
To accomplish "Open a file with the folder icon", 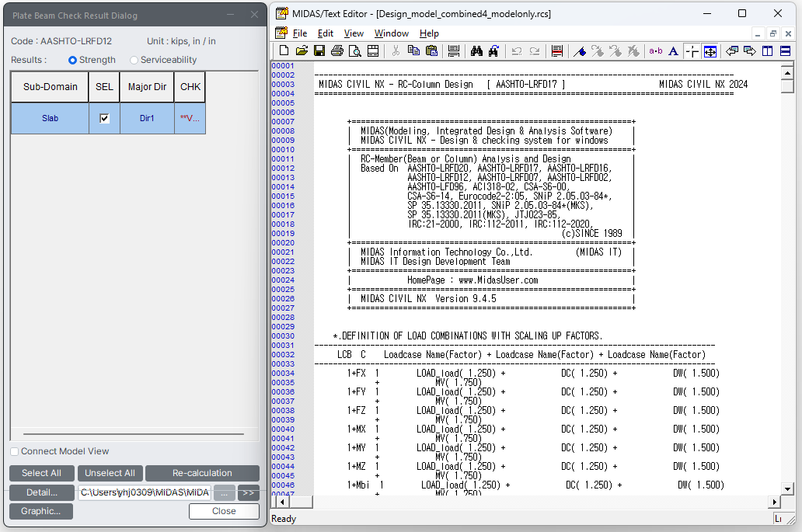I will click(x=302, y=50).
